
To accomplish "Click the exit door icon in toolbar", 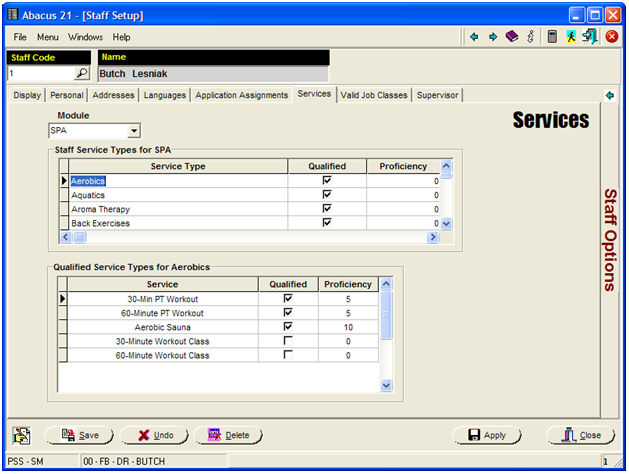I will click(590, 37).
